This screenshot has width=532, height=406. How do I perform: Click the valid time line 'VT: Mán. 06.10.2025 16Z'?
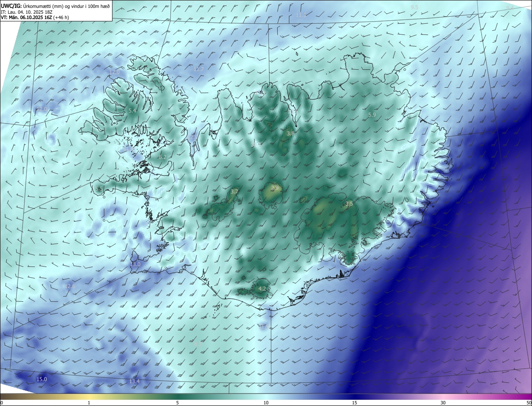point(27,17)
